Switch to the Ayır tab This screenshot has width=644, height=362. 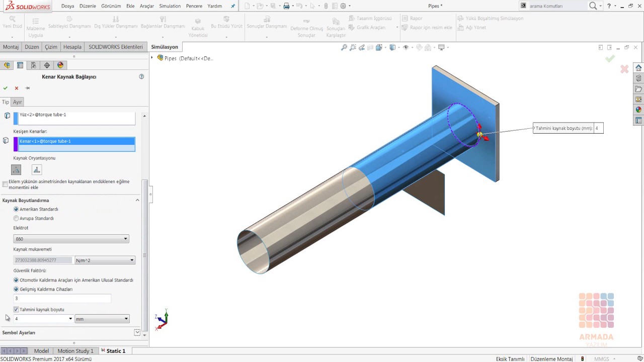coord(18,102)
